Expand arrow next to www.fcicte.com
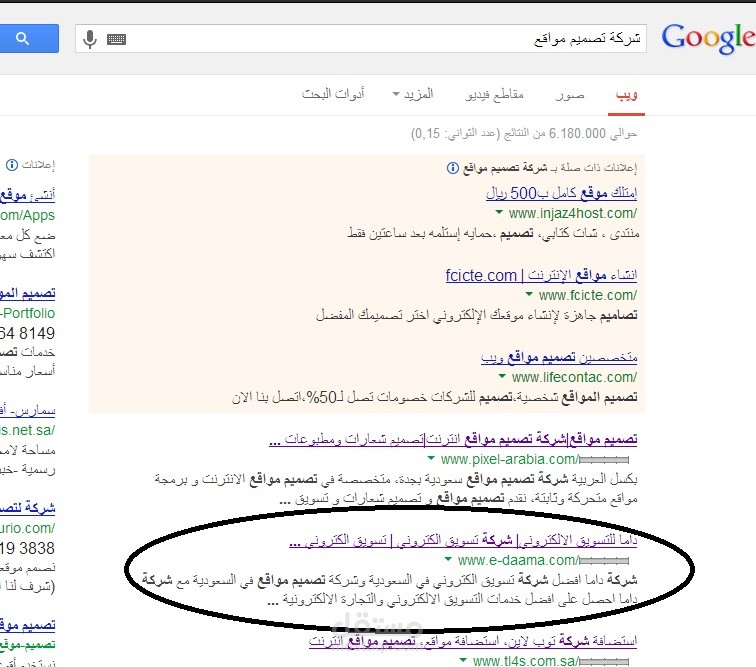The height and width of the screenshot is (667, 756). point(529,294)
